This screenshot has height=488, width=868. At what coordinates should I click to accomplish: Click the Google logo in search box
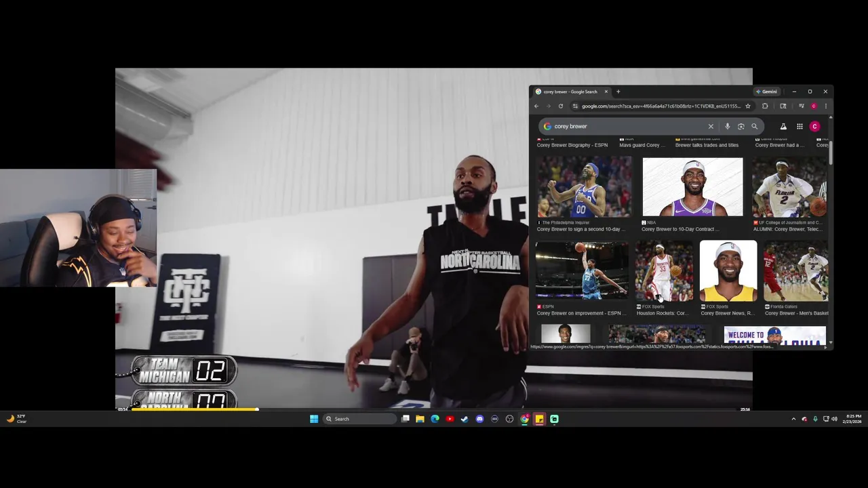[547, 126]
